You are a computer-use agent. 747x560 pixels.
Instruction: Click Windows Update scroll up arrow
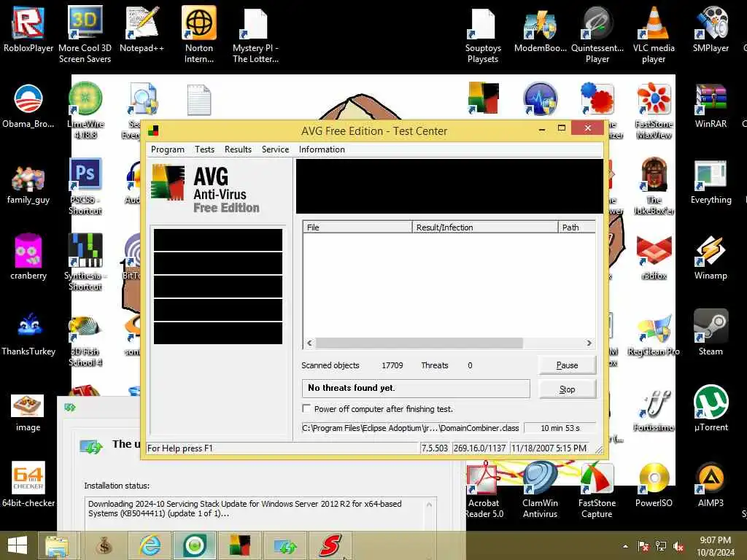click(429, 505)
